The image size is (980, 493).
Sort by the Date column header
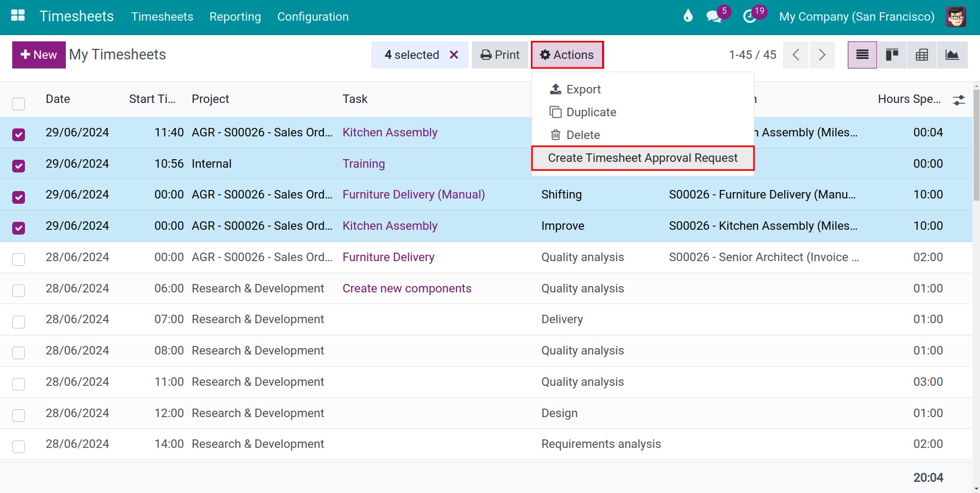(58, 99)
